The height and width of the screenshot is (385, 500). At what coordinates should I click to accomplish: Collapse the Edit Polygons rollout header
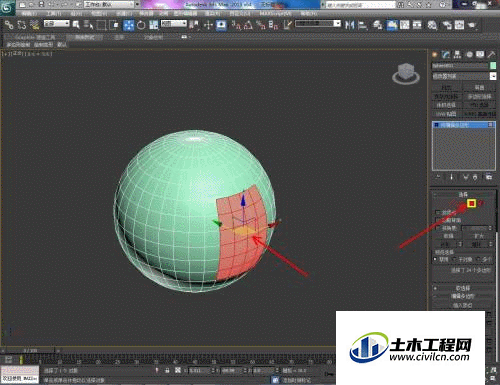pyautogui.click(x=463, y=296)
